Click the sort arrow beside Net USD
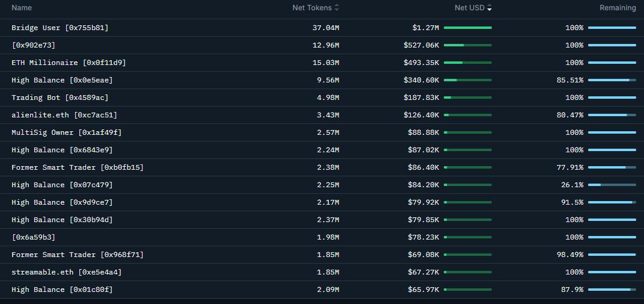 tap(489, 8)
